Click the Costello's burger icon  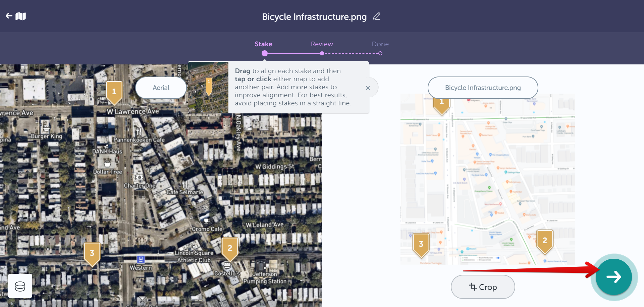coord(227,266)
